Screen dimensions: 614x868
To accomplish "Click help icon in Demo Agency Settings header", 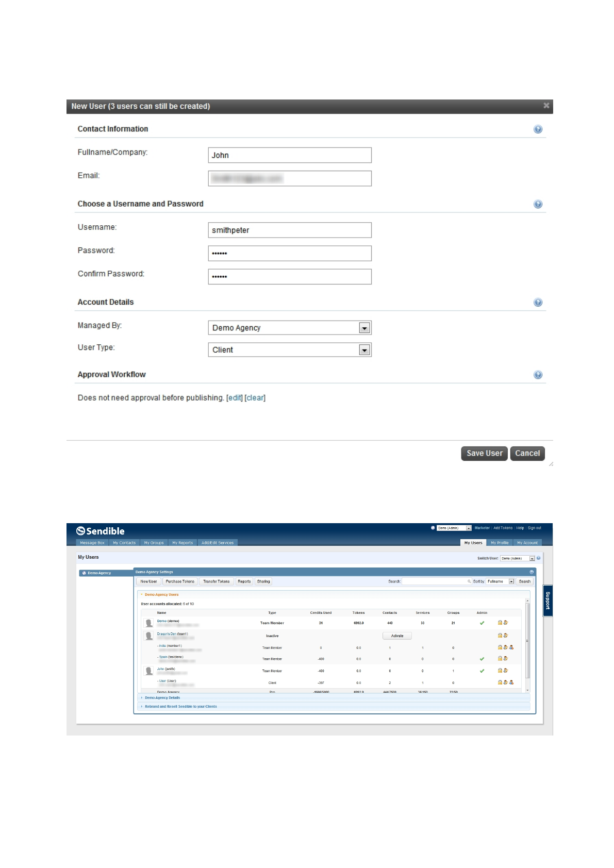I will point(532,572).
